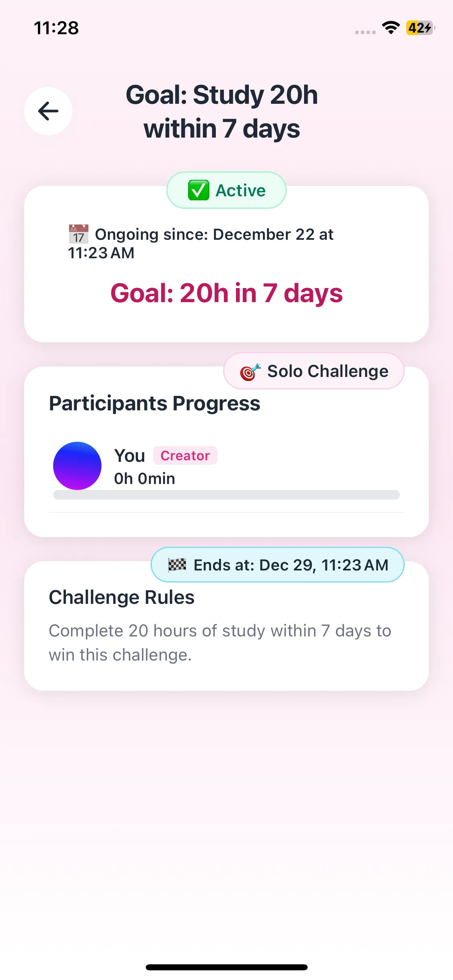This screenshot has height=980, width=453.
Task: Click the dart target Solo Challenge icon
Action: (250, 371)
